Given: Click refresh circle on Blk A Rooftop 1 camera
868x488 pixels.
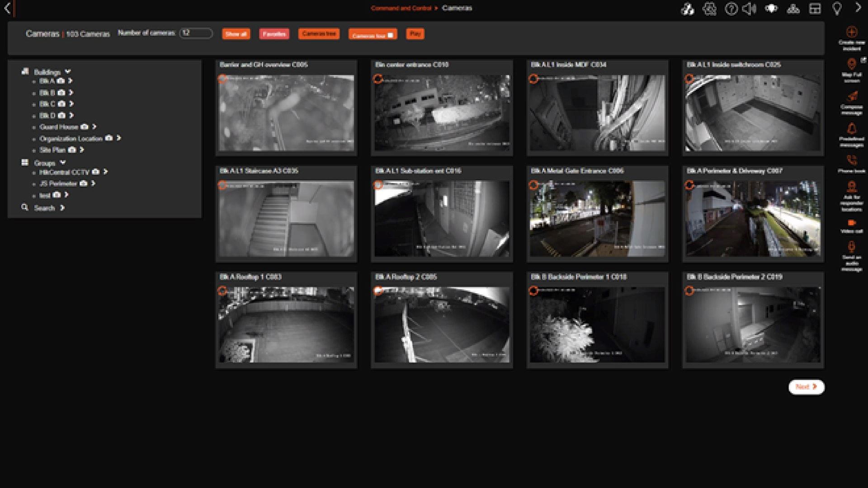Looking at the screenshot, I should point(222,291).
